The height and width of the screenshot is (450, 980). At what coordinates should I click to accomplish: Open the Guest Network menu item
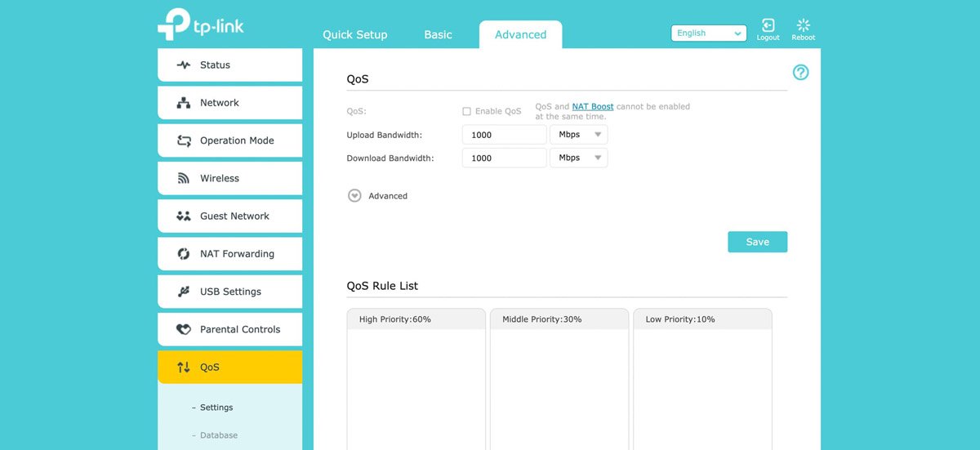(x=234, y=216)
